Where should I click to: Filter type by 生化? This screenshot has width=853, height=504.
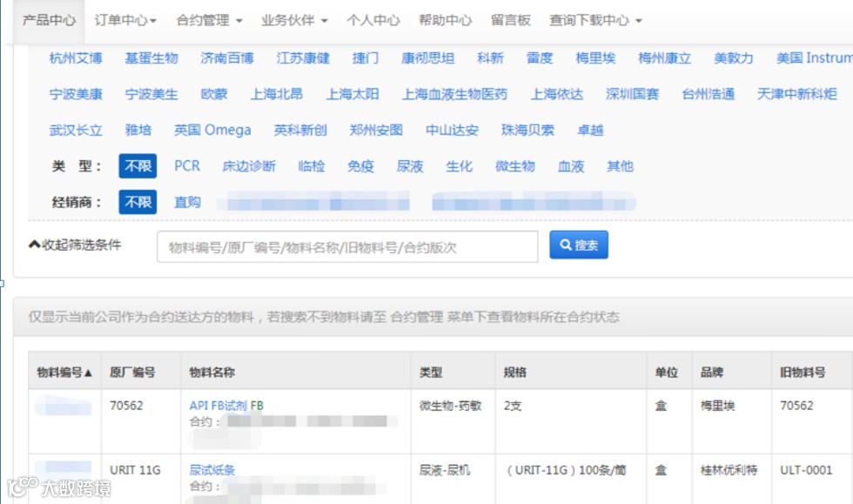click(x=460, y=166)
